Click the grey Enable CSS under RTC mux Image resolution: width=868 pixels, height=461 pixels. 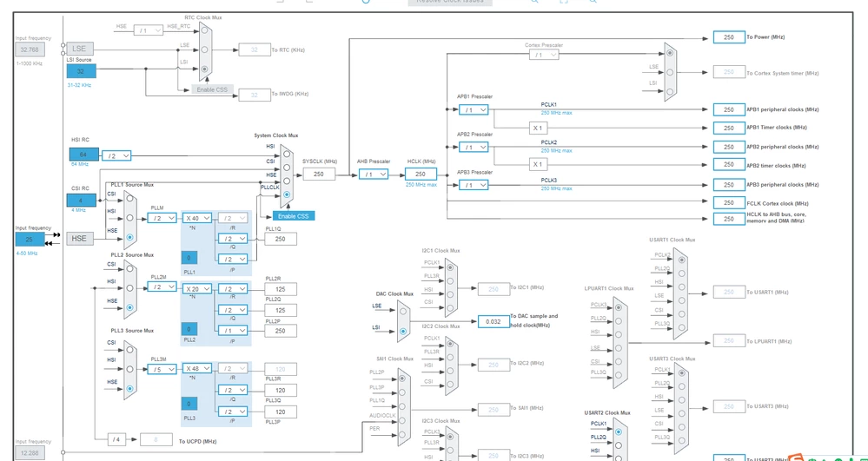point(213,89)
